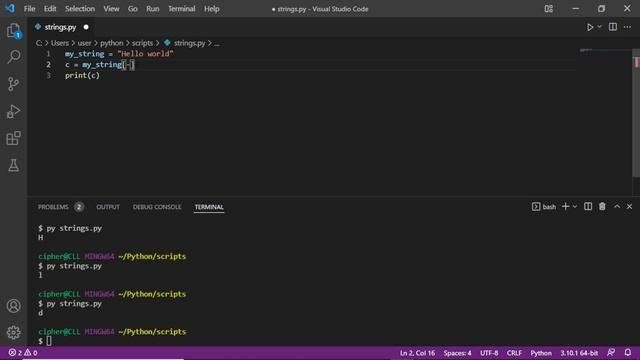Image resolution: width=640 pixels, height=360 pixels.
Task: Open the View menu
Action: [111, 9]
